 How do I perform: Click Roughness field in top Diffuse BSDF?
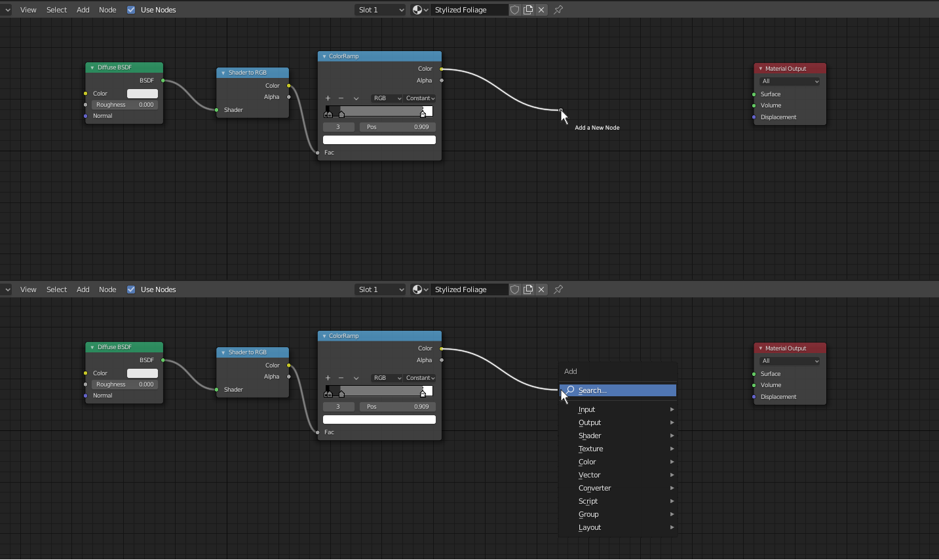click(x=125, y=105)
